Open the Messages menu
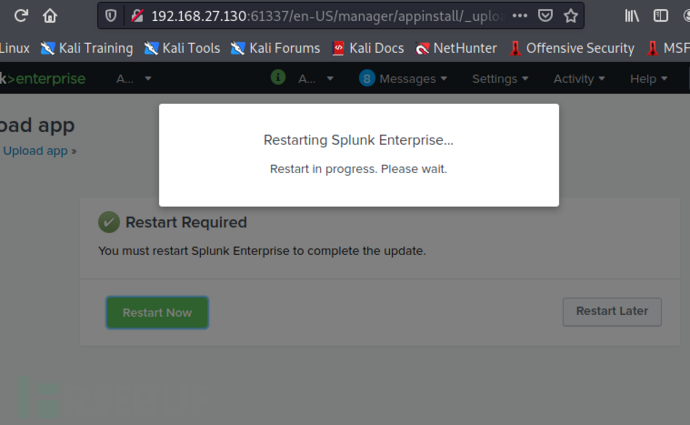 (x=413, y=79)
